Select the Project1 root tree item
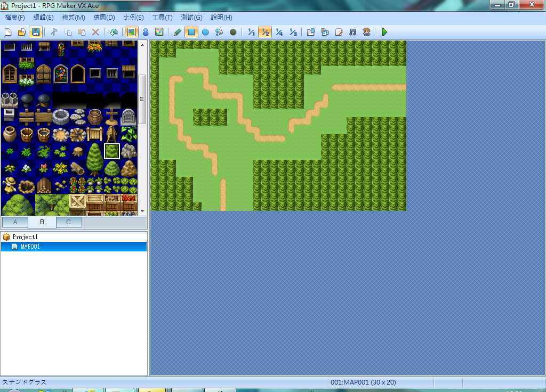 (x=25, y=237)
